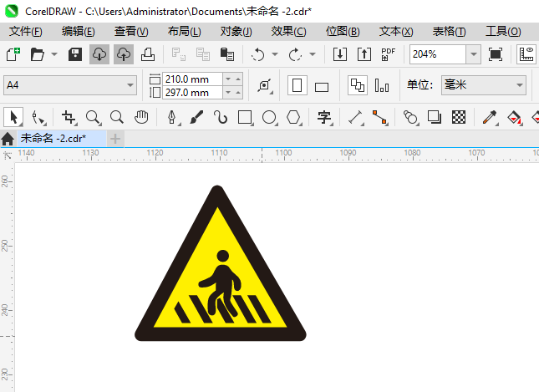Toggle the Current page layout icon
The height and width of the screenshot is (392, 539).
point(382,85)
